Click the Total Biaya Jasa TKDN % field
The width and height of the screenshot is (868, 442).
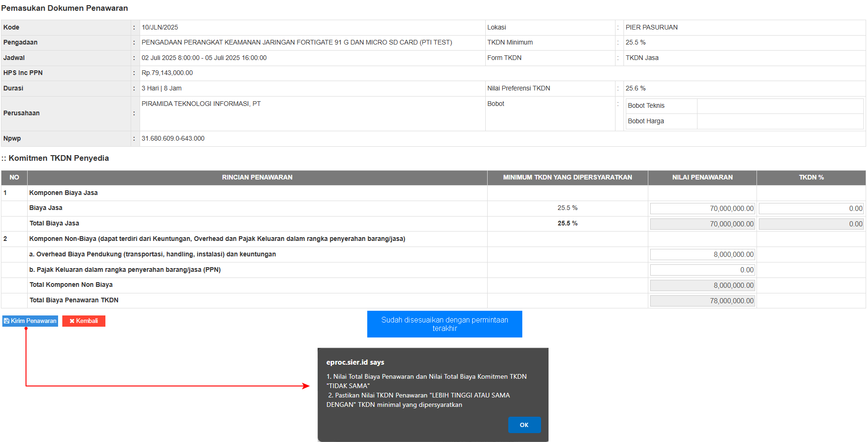coord(811,224)
